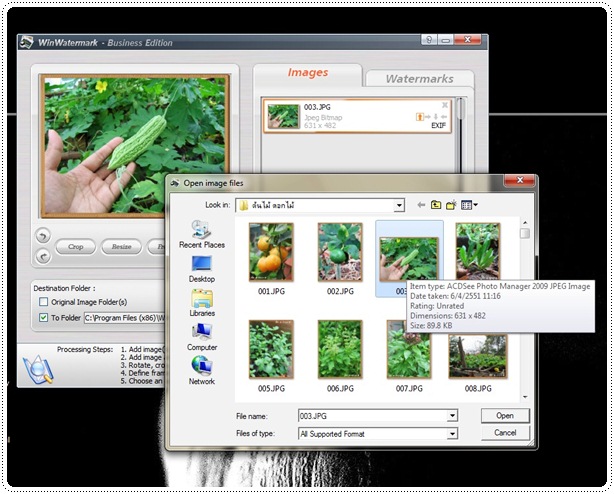Click the down-arrow orientation icon for 003.JPG
This screenshot has width=614, height=494.
436,117
